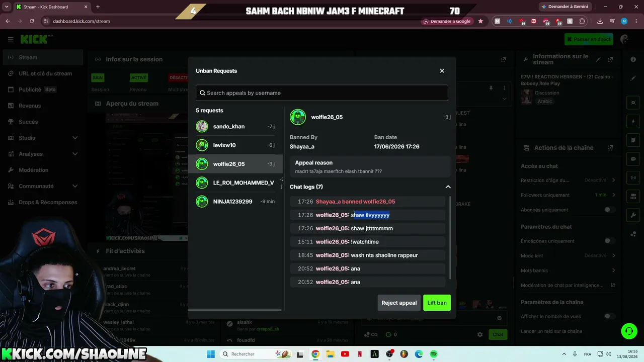Screen dimensions: 644x362
Task: Open Modération in the sidebar
Action: point(42,170)
